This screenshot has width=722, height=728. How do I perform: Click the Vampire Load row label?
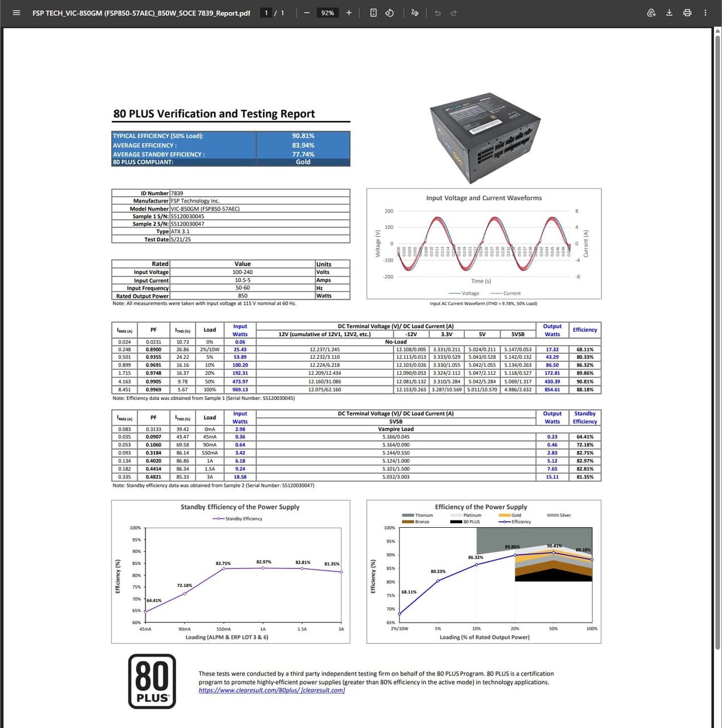click(x=396, y=429)
